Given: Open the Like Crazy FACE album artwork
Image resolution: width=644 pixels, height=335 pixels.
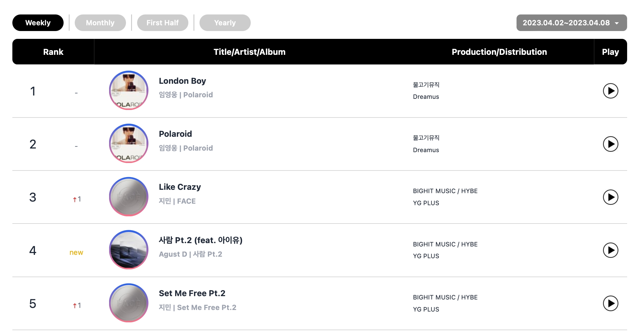Looking at the screenshot, I should pos(129,197).
